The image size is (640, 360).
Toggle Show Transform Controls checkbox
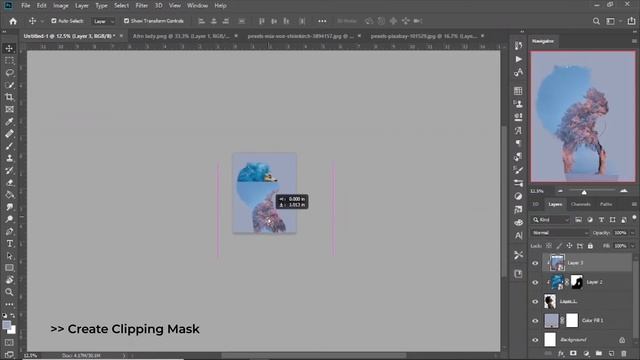127,21
